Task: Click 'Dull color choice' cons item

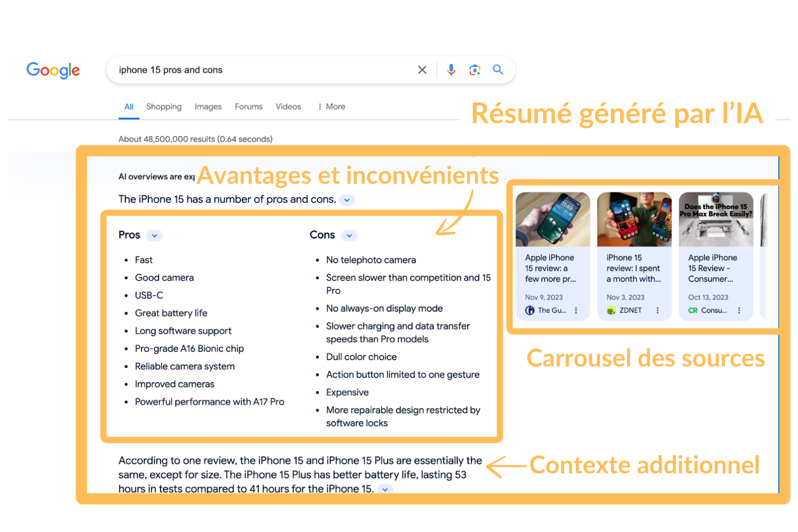Action: pos(362,357)
